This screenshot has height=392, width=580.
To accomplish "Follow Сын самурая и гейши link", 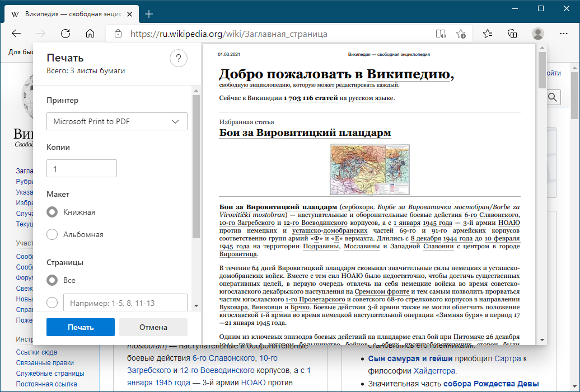I will coord(410,358).
